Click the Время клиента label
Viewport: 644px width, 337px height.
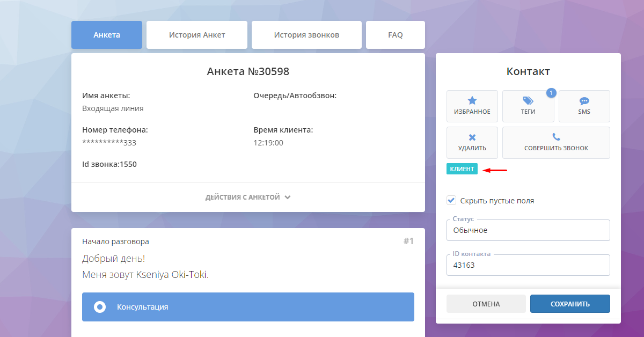(x=283, y=130)
